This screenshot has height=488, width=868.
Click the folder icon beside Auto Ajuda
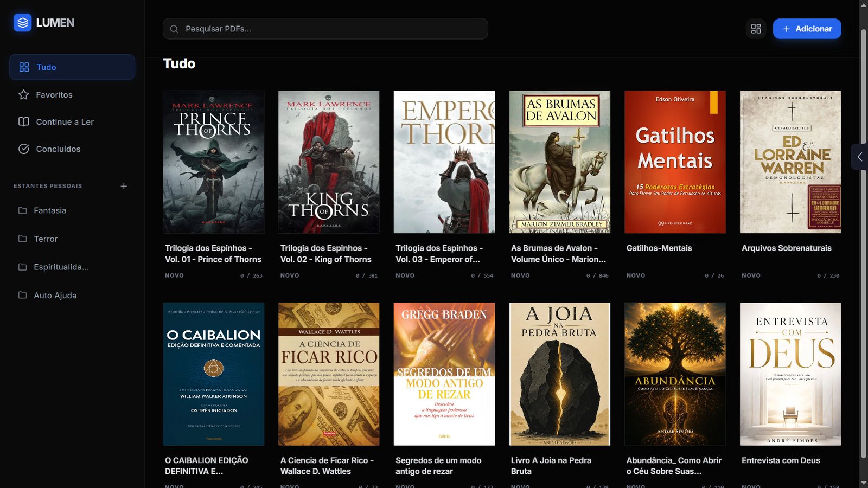point(23,296)
